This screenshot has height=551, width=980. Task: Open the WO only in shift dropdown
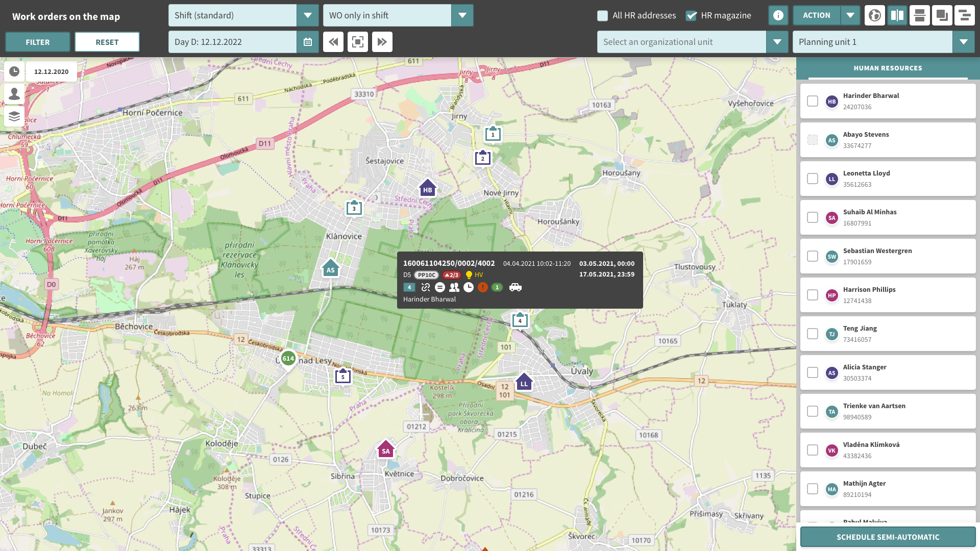[398, 15]
